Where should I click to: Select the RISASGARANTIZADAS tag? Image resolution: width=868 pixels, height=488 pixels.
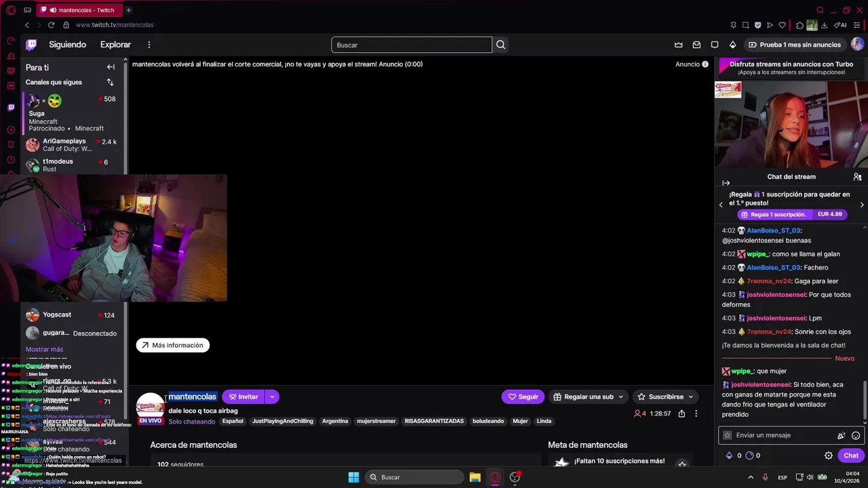point(434,421)
